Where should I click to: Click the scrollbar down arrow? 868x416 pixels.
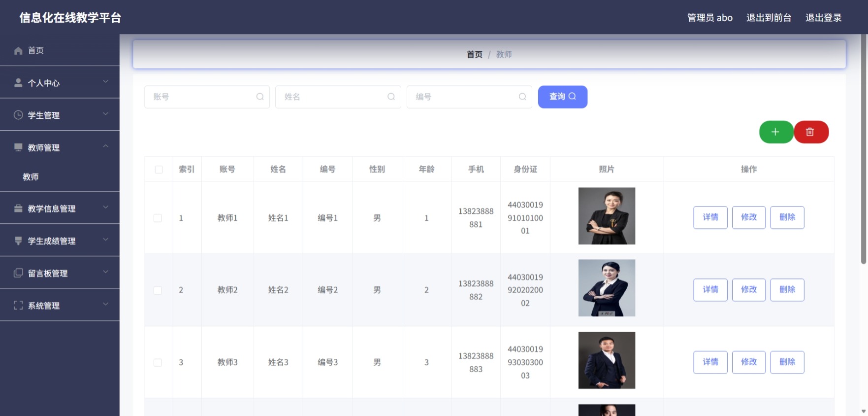pyautogui.click(x=864, y=411)
